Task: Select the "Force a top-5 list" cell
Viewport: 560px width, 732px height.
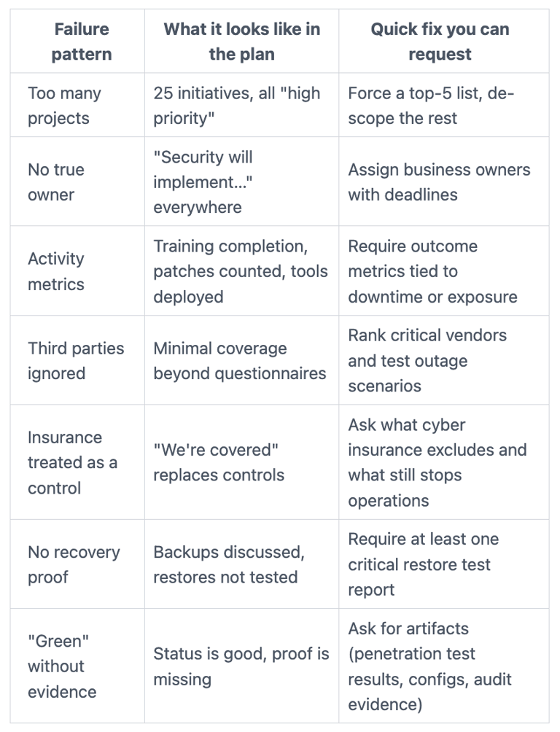Action: coord(431,106)
